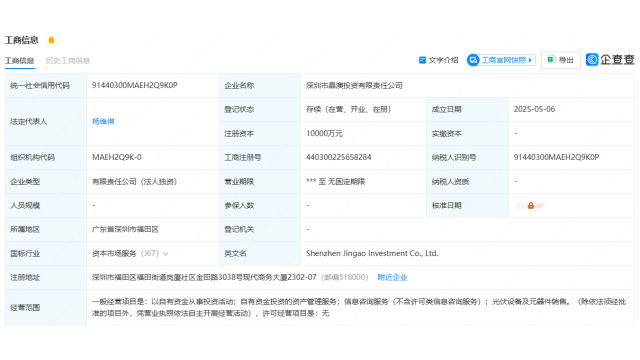Open the 附近企业 nearby companies link
The image size is (640, 360).
(392, 278)
